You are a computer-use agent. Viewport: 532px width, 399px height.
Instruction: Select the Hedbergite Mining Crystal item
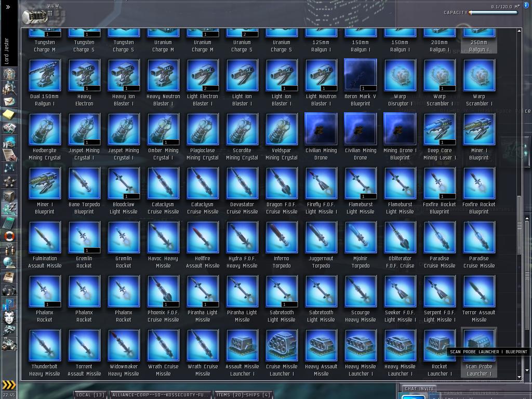45,137
